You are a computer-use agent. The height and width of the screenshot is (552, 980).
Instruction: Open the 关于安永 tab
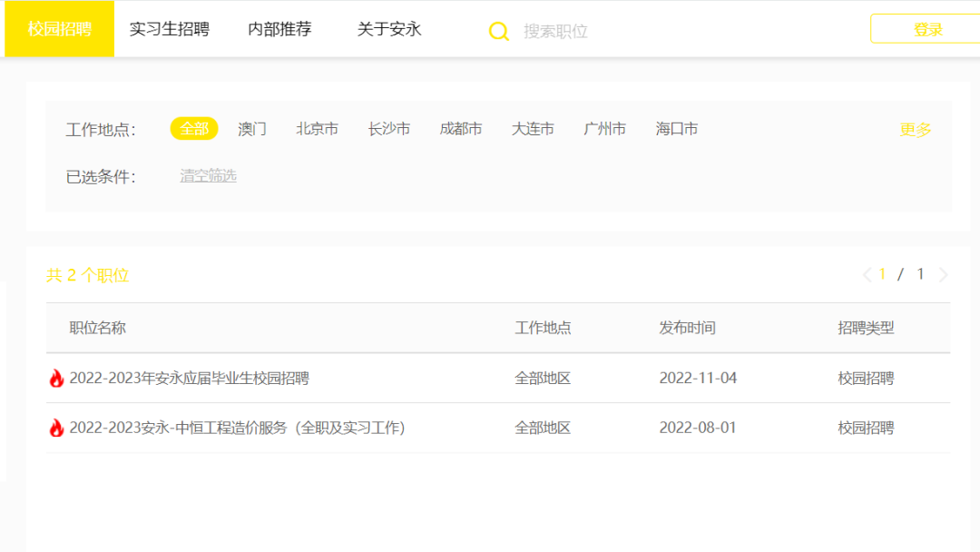click(x=388, y=29)
